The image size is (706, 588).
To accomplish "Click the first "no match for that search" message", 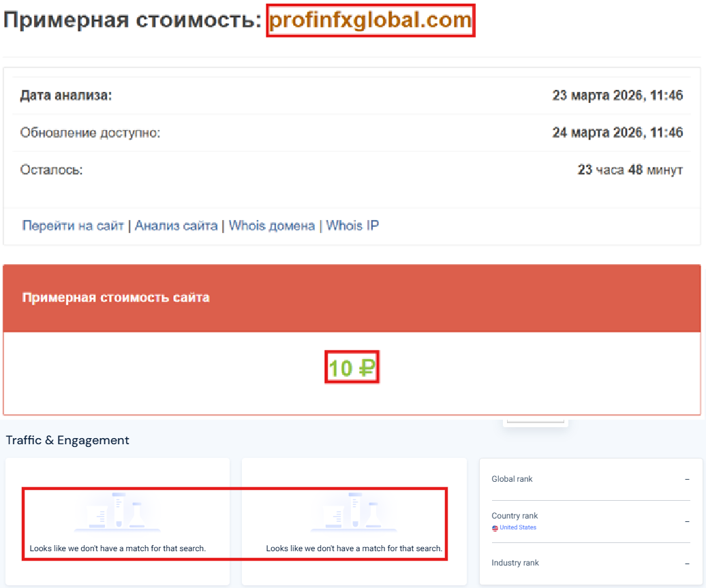I will pos(117,547).
